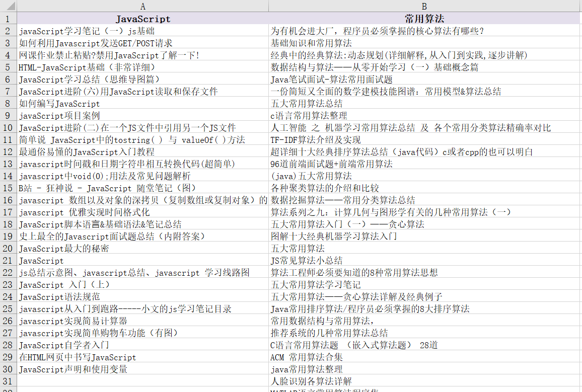Select cell 'TF-IDF算法介绍及实现'
Viewport: 582px width, 392px height.
coord(424,139)
